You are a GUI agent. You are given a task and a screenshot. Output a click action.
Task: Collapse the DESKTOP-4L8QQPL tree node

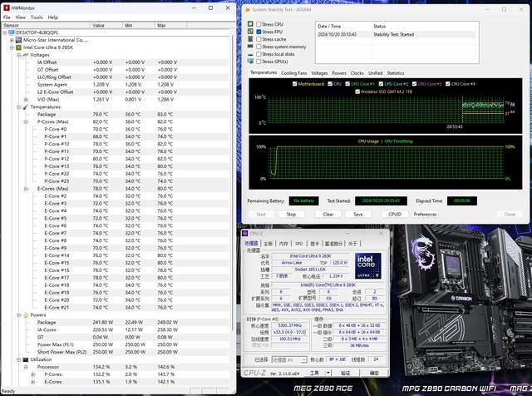click(x=5, y=32)
